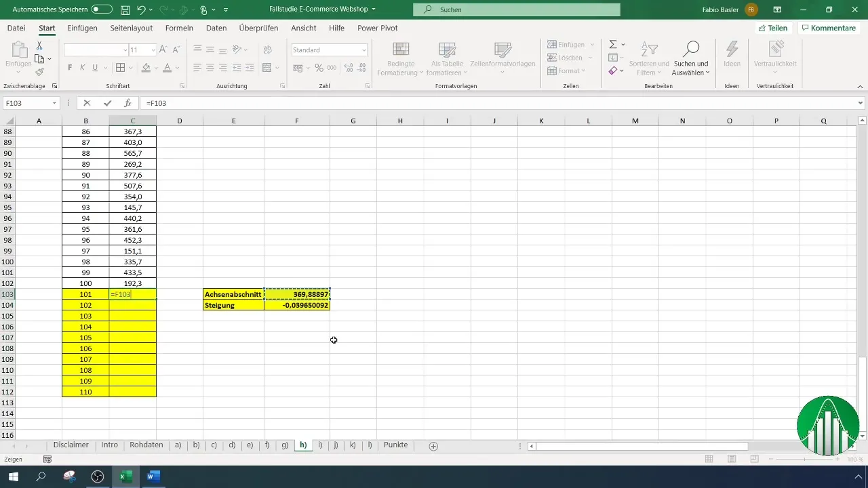Click the Undo arrow icon

(x=142, y=10)
